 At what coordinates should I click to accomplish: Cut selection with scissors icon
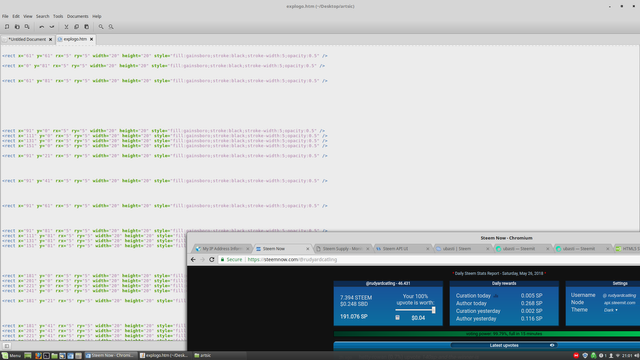tap(66, 27)
